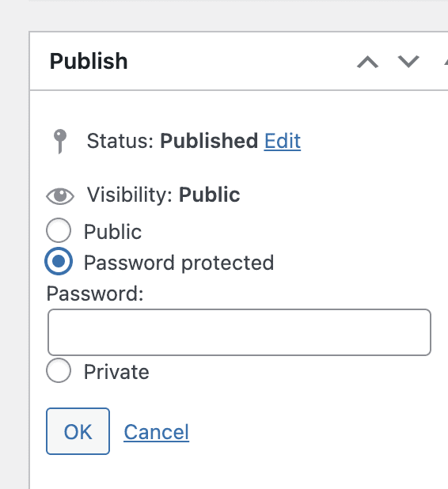Click the Public radio label text
448x489 pixels.
coord(112,232)
